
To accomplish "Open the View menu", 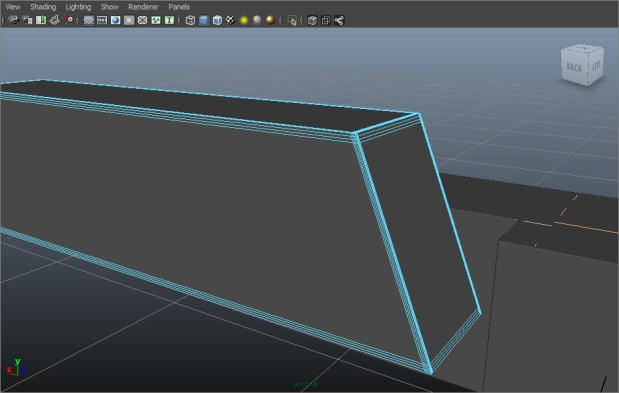I will pos(13,7).
